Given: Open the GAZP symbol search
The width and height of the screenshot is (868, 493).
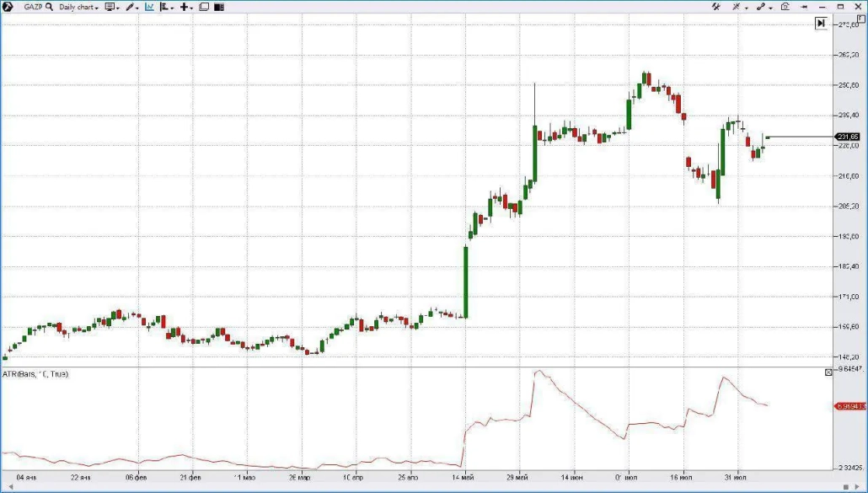Looking at the screenshot, I should pyautogui.click(x=33, y=7).
